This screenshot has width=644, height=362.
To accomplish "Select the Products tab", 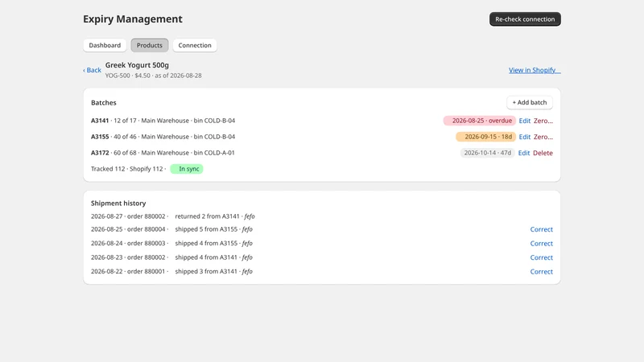I will point(150,45).
